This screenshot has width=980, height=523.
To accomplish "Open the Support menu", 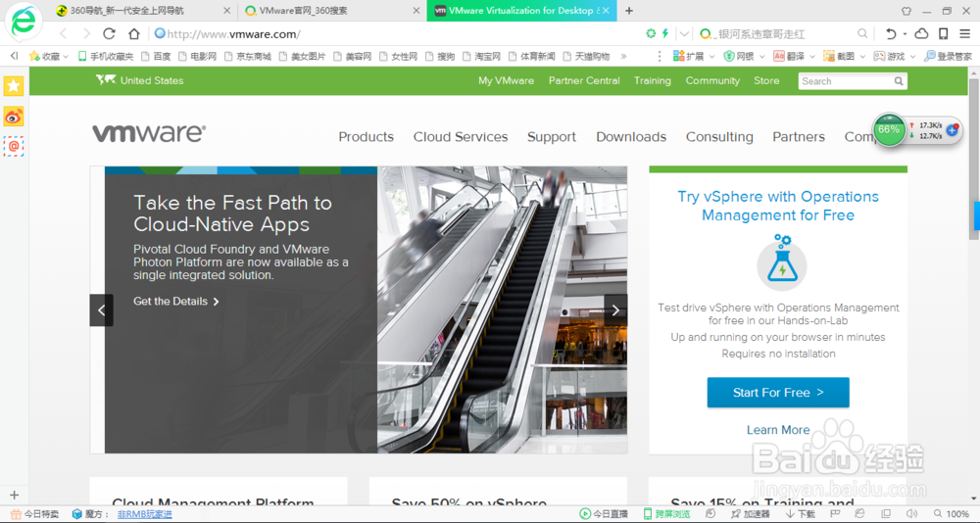I will pos(552,137).
